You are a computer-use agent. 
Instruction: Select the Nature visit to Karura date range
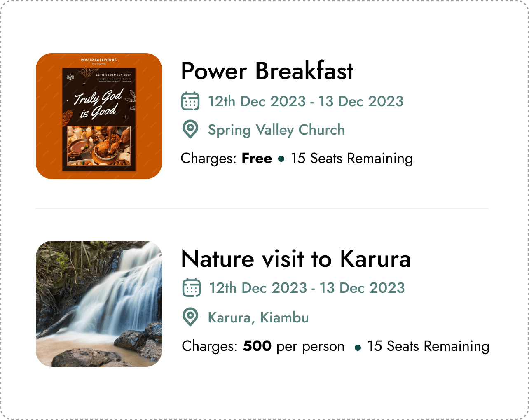click(x=307, y=288)
